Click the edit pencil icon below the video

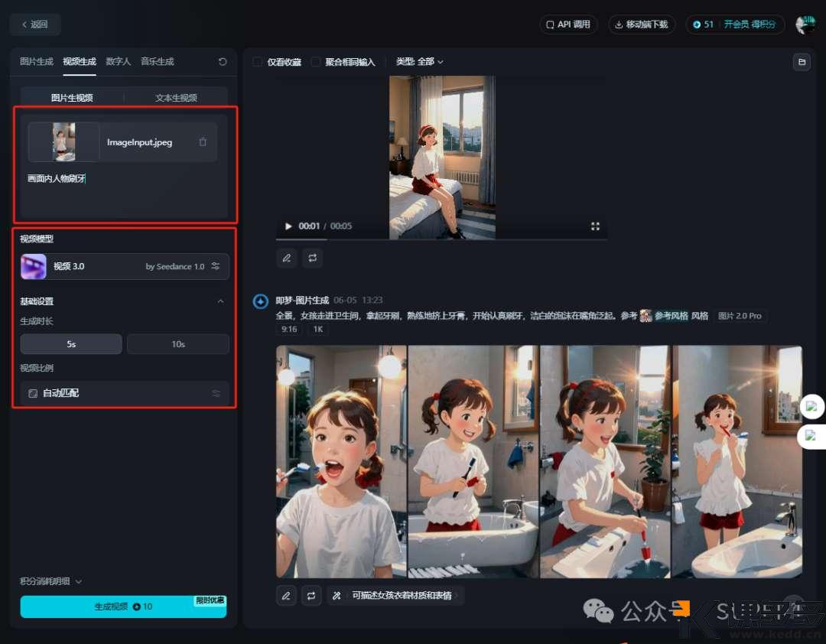click(287, 259)
